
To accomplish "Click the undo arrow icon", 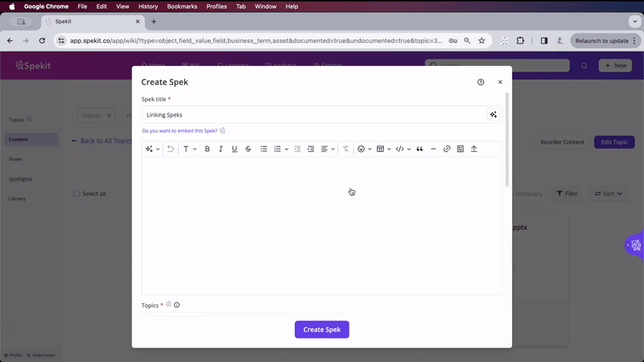I will (x=171, y=149).
